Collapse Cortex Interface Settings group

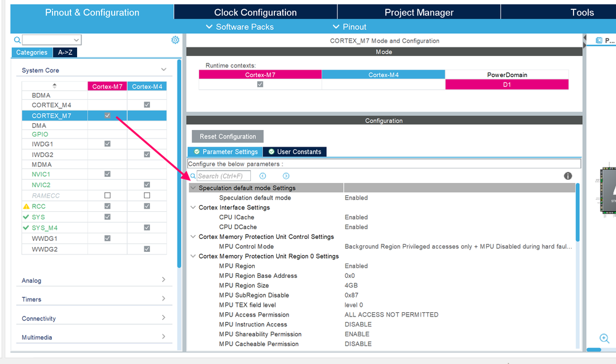click(193, 208)
